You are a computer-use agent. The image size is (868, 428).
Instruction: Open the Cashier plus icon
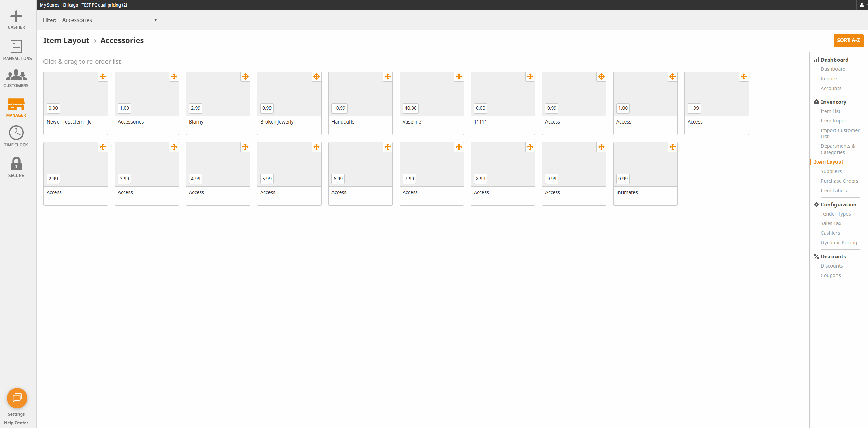(x=16, y=16)
